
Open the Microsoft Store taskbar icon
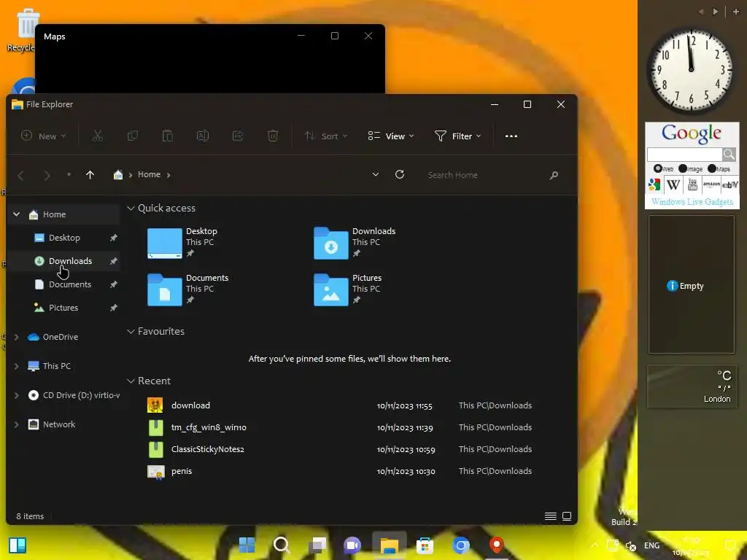tap(425, 545)
